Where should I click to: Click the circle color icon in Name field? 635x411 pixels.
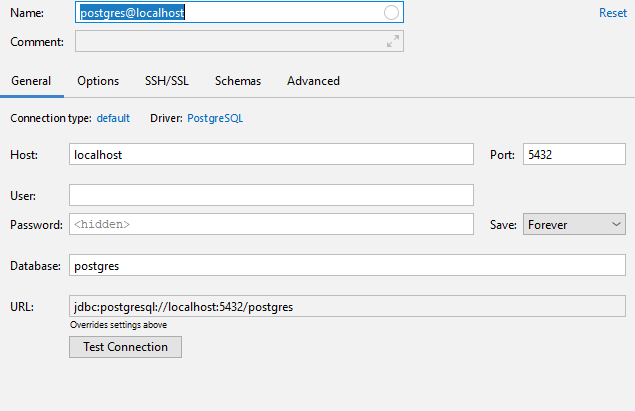click(x=391, y=13)
